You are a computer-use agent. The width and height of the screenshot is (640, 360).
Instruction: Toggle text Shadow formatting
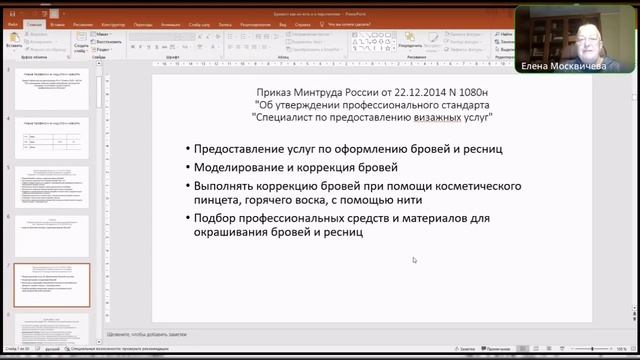click(156, 47)
